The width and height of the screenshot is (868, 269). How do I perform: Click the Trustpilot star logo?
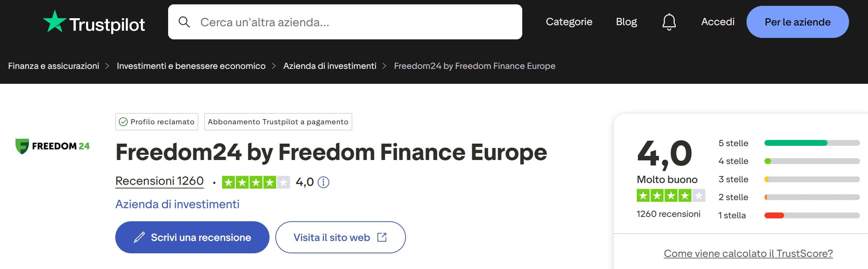(54, 22)
